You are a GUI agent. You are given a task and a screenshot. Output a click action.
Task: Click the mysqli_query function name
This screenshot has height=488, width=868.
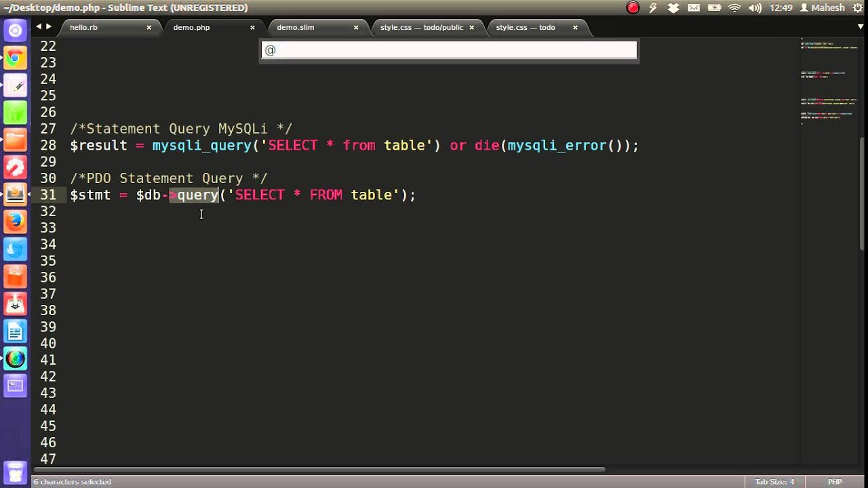(x=201, y=146)
